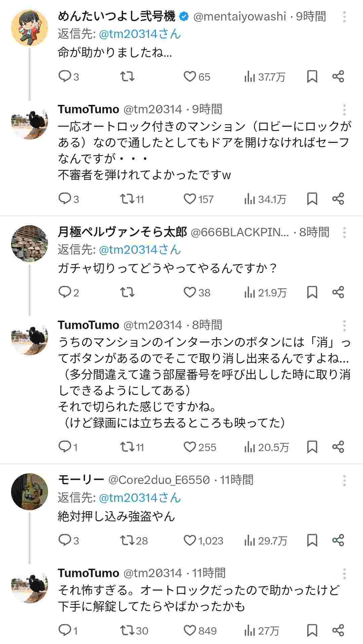Screen dimensions: 363x644
Task: Like the tweet with 65 likes
Action: [x=190, y=77]
